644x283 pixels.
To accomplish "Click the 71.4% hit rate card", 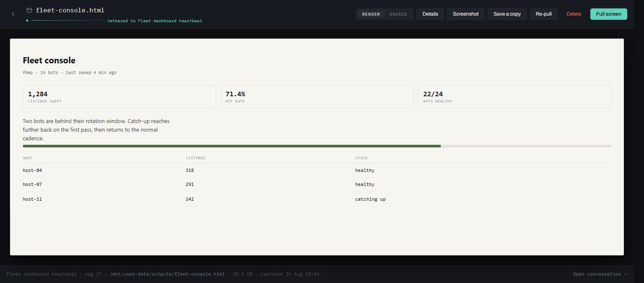I will click(x=317, y=97).
